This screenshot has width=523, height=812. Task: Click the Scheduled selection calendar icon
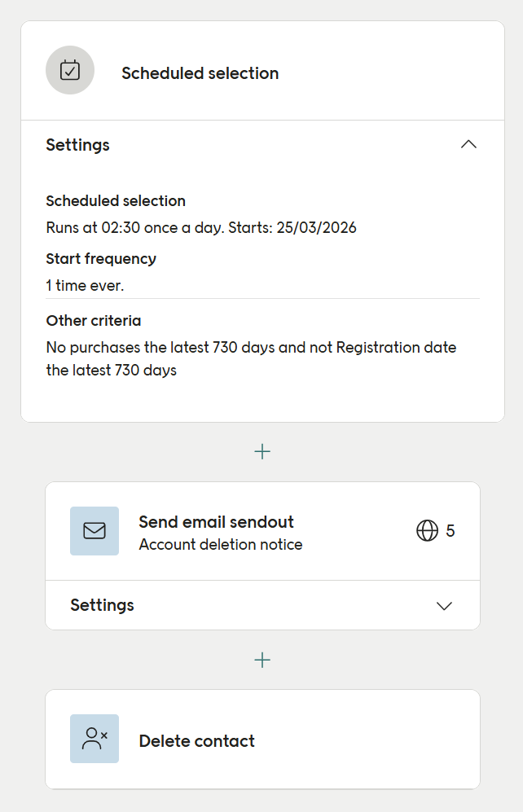(x=70, y=70)
